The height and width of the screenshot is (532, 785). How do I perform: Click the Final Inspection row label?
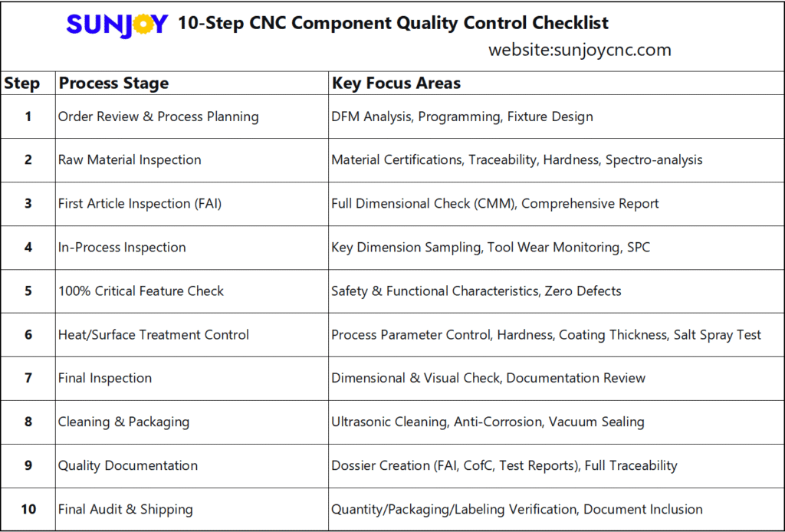105,379
